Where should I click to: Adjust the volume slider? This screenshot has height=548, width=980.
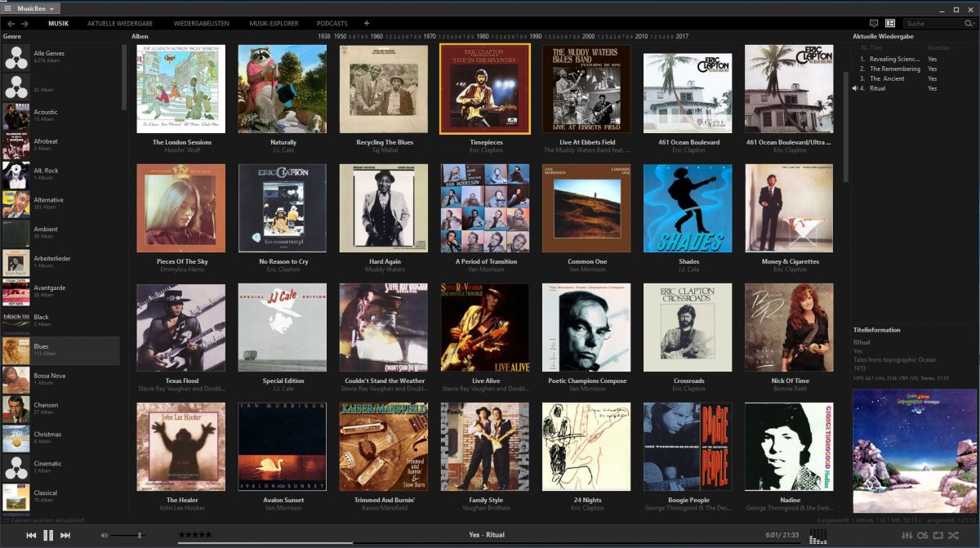[x=140, y=535]
